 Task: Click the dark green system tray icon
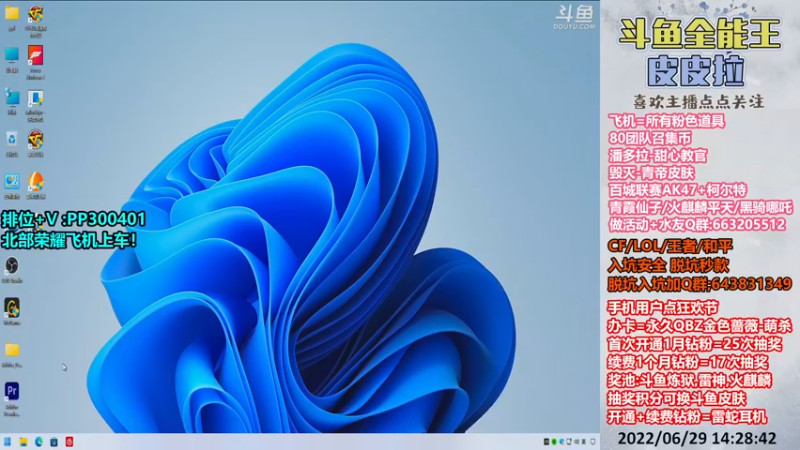point(546,442)
